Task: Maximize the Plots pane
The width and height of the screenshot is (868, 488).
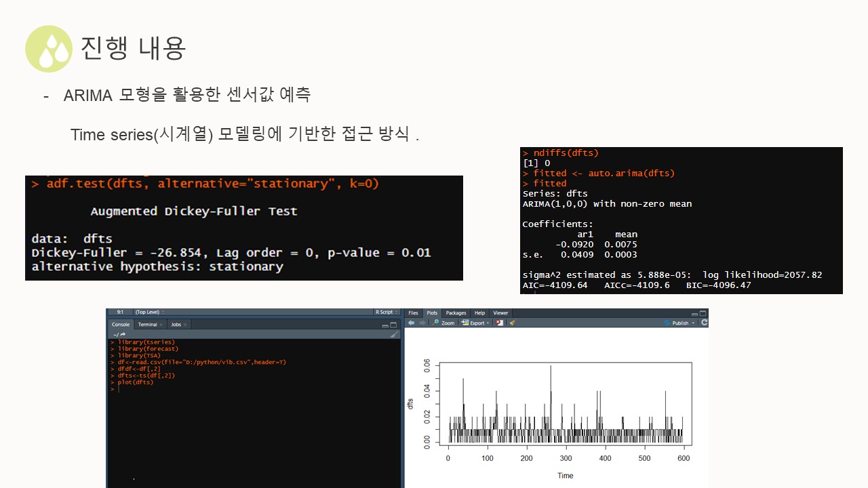Action: [x=704, y=313]
